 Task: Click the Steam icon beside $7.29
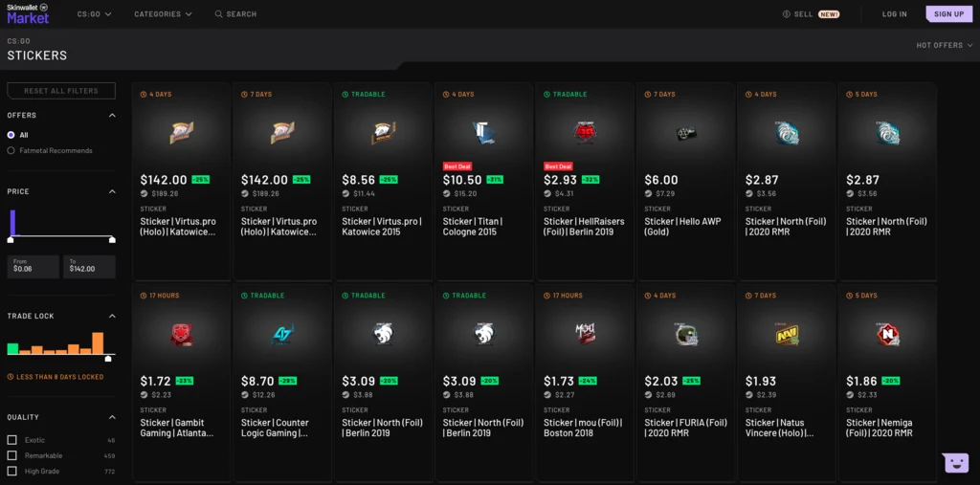[x=648, y=194]
